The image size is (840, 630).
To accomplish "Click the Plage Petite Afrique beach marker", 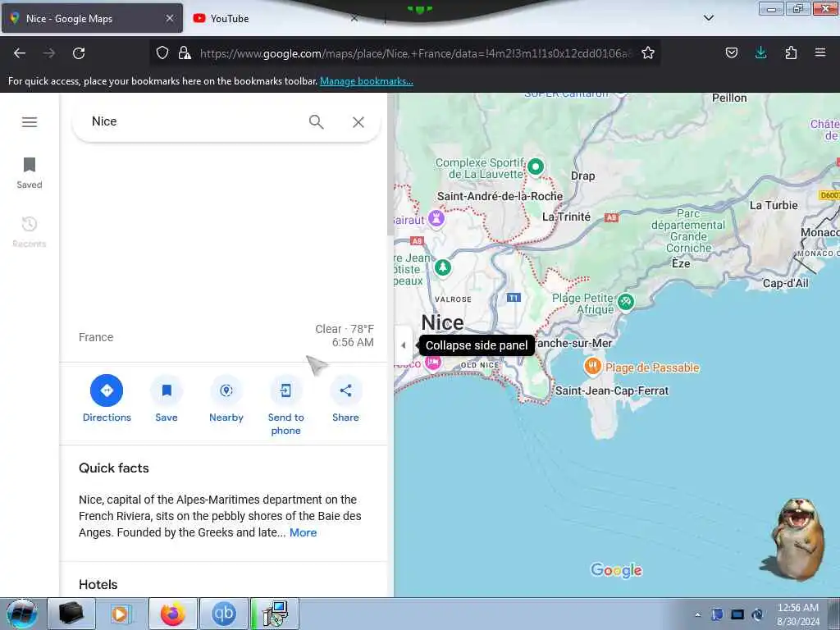I will [x=626, y=302].
